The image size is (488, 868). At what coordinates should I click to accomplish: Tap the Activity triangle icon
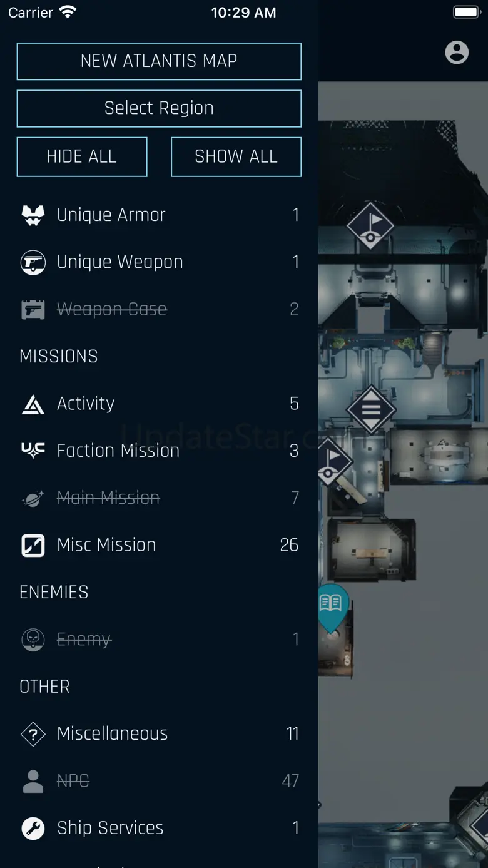tap(33, 404)
